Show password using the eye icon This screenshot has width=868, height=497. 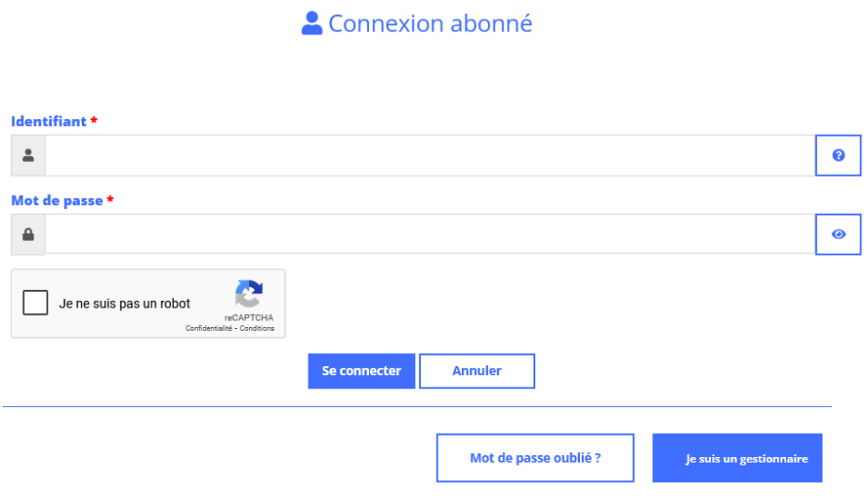(x=838, y=234)
